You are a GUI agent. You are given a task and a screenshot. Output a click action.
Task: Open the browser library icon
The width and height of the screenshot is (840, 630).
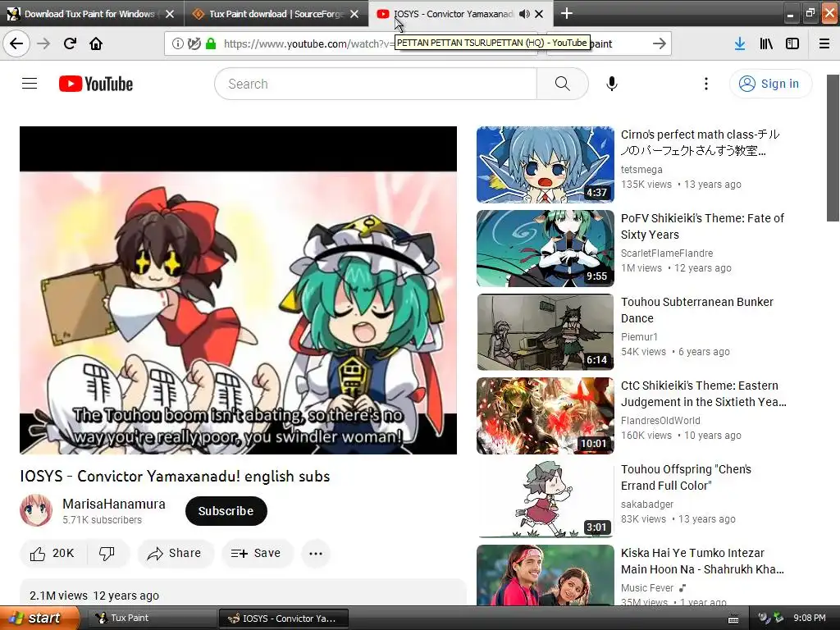click(766, 43)
